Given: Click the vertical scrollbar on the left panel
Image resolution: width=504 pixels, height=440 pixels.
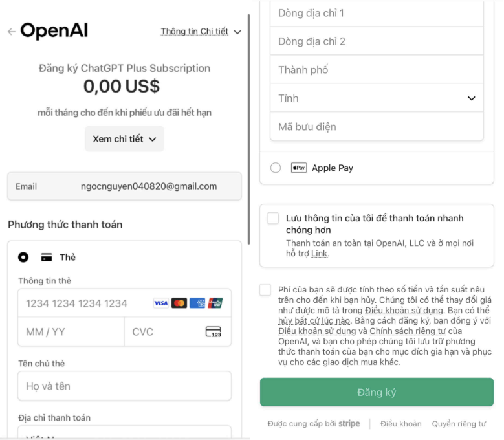Looking at the screenshot, I should (248, 129).
